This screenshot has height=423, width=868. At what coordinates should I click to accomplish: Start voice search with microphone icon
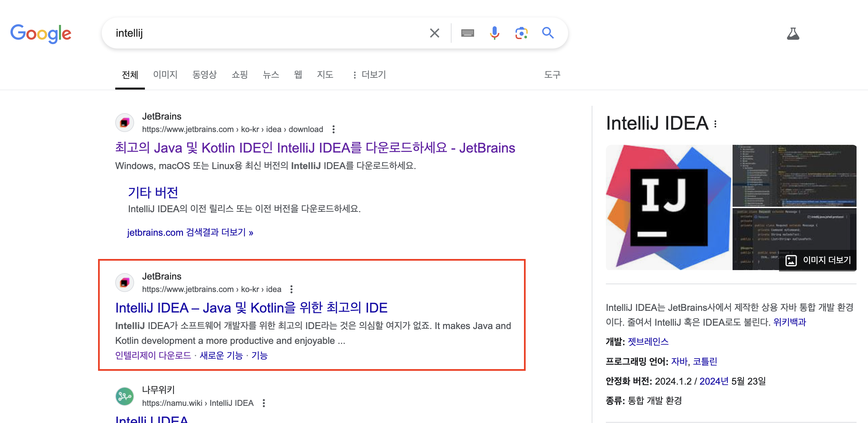coord(494,33)
